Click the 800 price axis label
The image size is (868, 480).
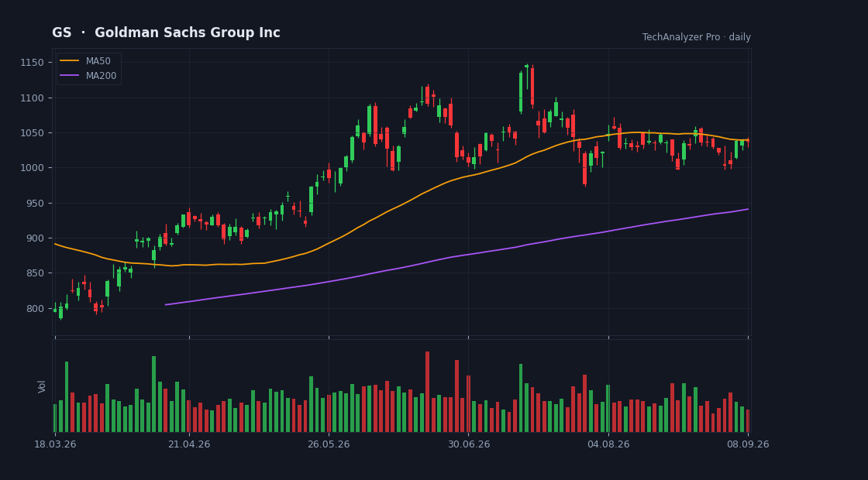click(36, 308)
